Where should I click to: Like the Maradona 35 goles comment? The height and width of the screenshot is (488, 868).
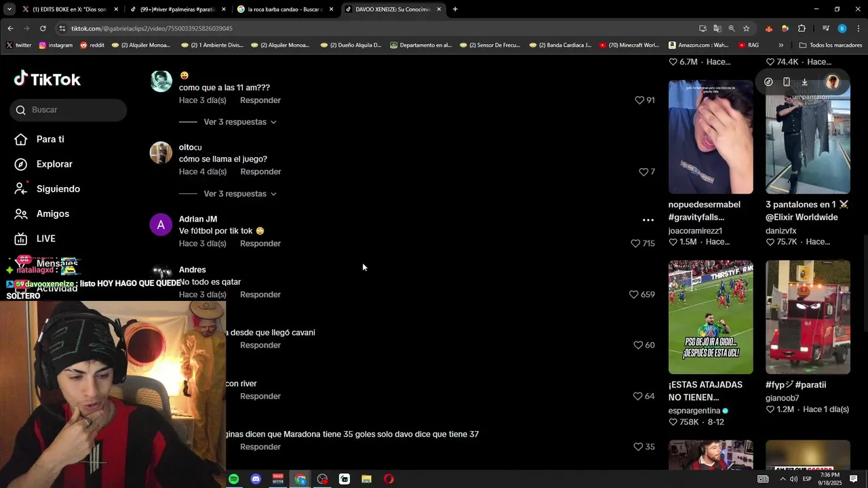click(x=638, y=447)
